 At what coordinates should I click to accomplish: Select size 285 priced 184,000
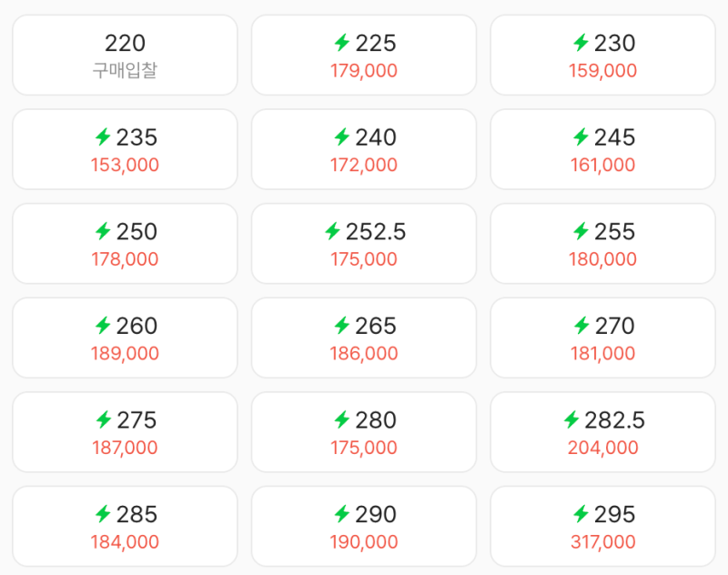[x=125, y=526]
